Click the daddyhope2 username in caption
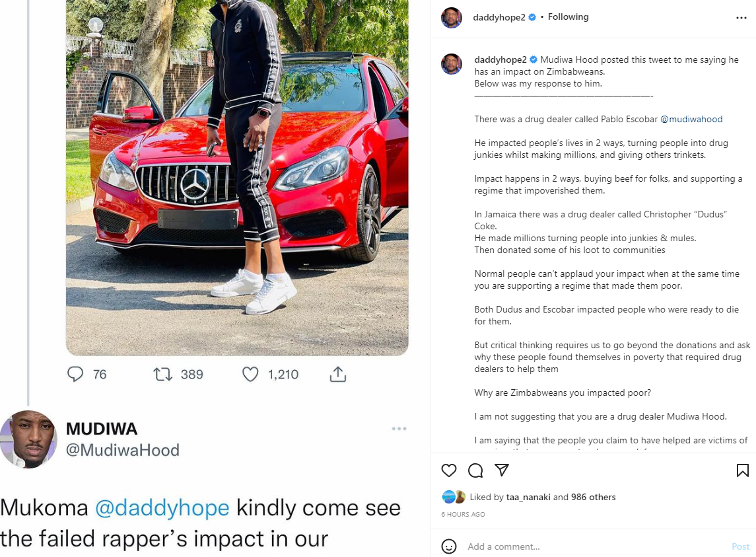Image resolution: width=756 pixels, height=557 pixels. (x=500, y=60)
